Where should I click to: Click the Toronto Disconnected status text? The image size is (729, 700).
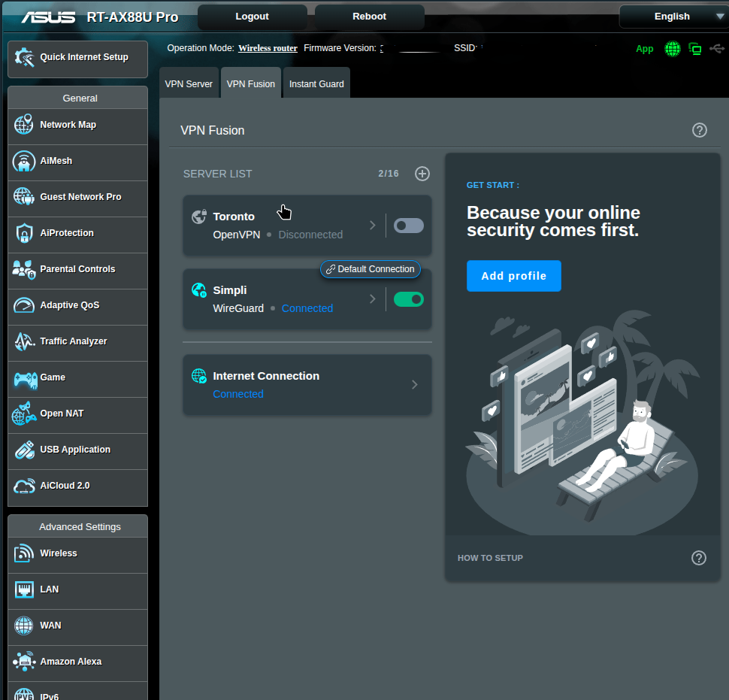(x=310, y=235)
